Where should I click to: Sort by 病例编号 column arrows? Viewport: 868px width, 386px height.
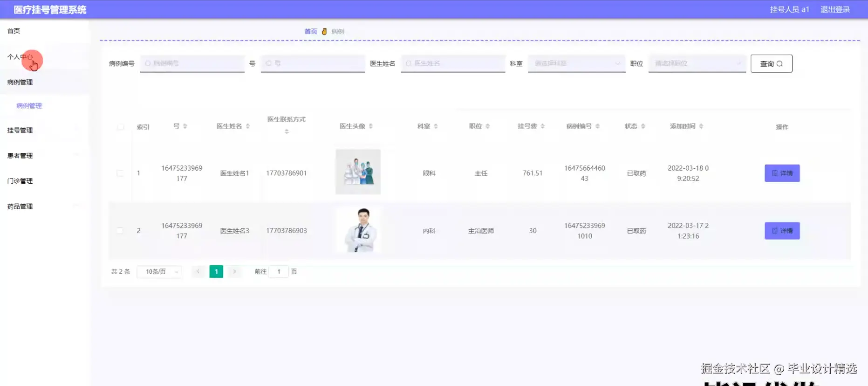[598, 126]
